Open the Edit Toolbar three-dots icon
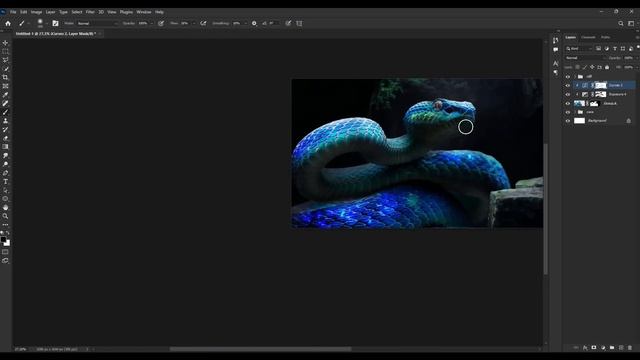 coord(5,224)
